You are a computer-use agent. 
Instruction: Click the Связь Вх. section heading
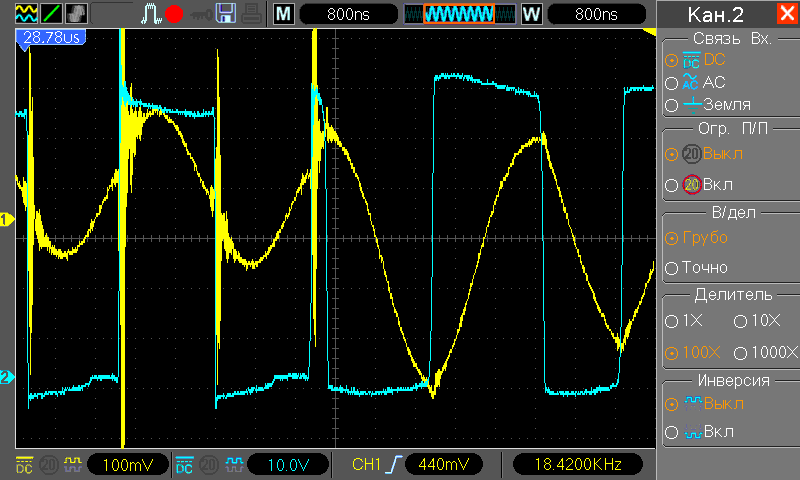click(732, 39)
